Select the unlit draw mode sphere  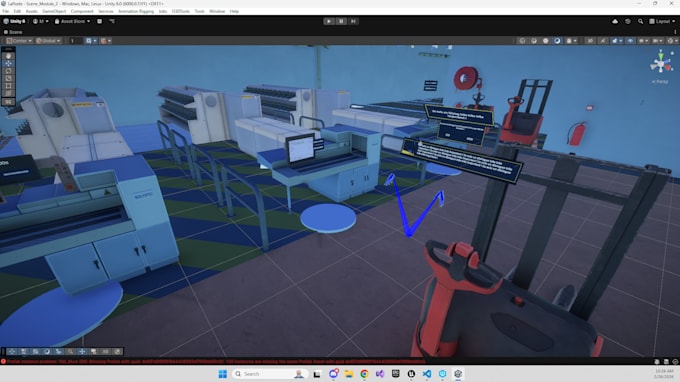click(x=534, y=41)
